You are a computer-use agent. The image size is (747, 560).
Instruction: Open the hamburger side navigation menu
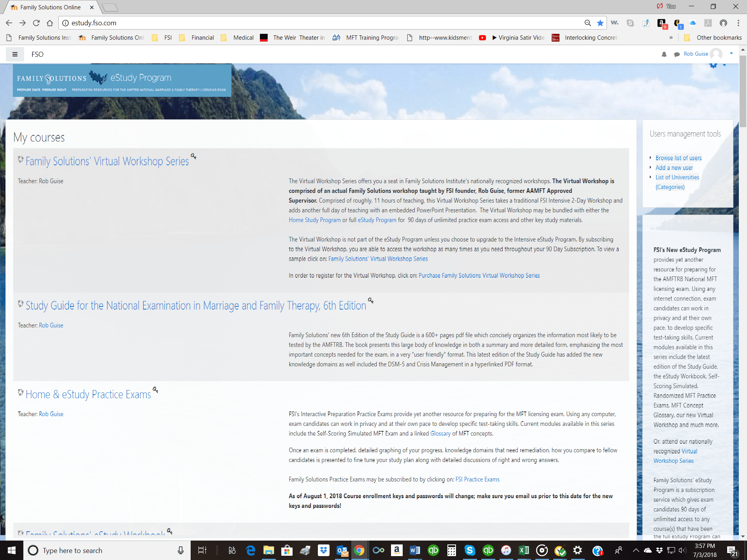click(x=15, y=54)
